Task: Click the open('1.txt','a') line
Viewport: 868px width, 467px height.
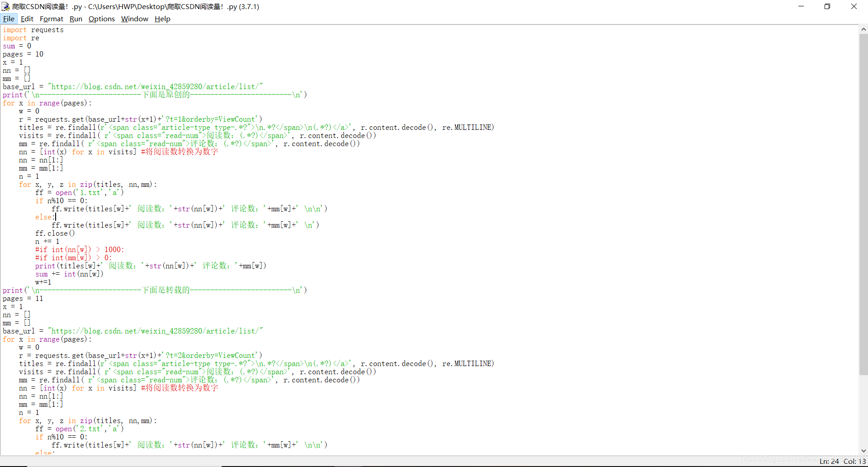Action: click(x=80, y=193)
